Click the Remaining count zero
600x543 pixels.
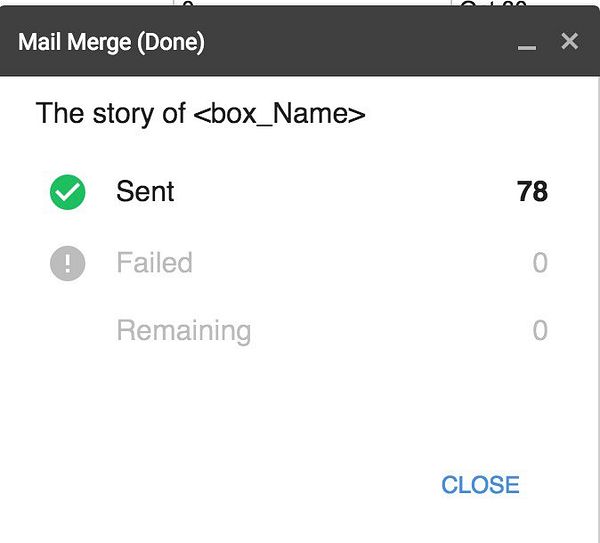540,331
